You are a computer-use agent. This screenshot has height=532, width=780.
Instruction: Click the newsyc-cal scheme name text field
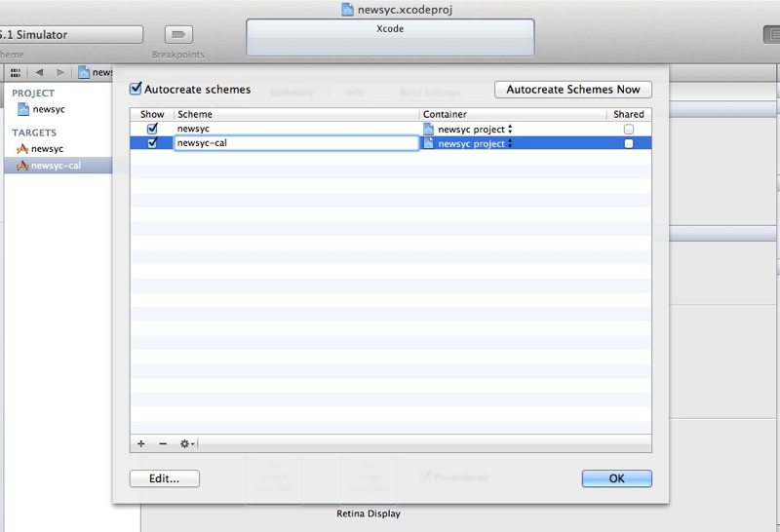tap(295, 143)
